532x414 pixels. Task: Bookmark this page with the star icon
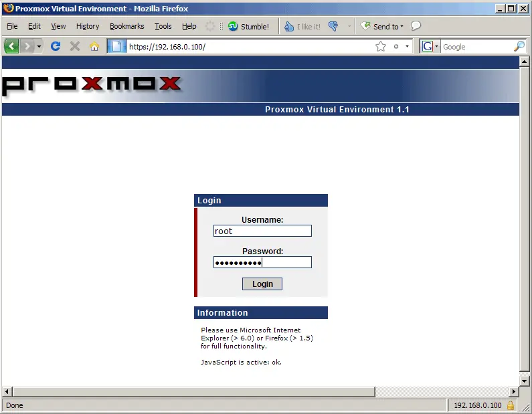381,46
